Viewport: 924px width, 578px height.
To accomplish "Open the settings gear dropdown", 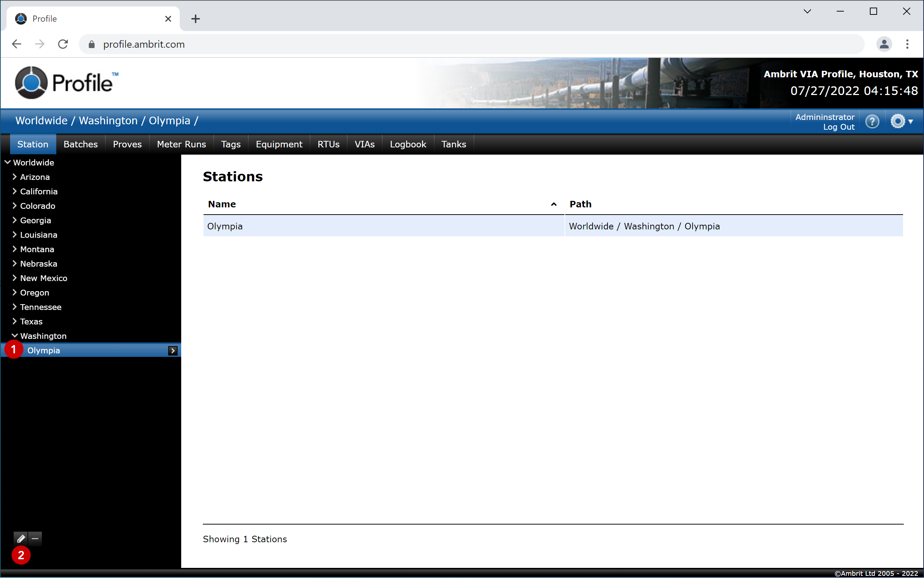I will tap(902, 122).
